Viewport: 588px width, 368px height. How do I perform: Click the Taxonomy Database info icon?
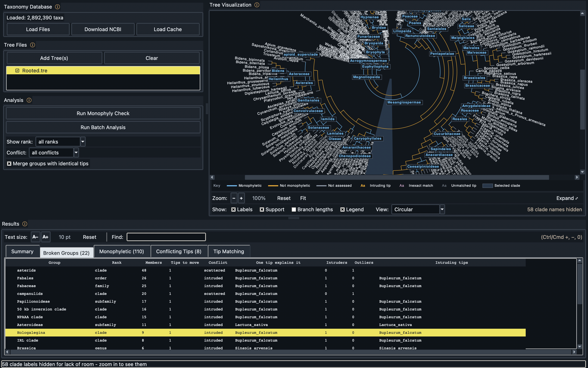coord(57,7)
